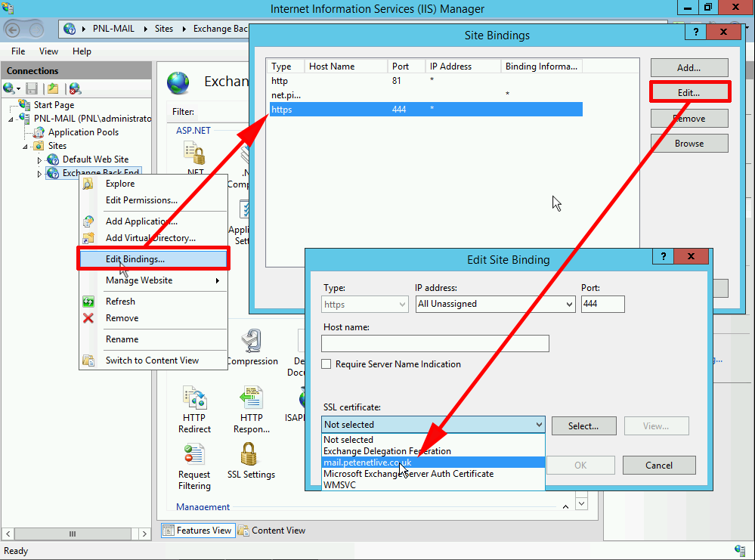Open the View menu
This screenshot has height=560, width=755.
(x=48, y=51)
